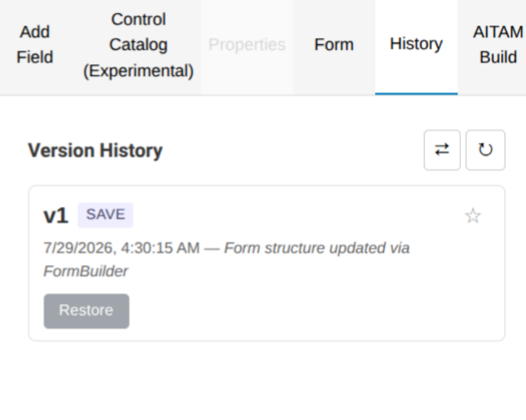526x420 pixels.
Task: Click the italic FormBuilder word
Action: 86,271
